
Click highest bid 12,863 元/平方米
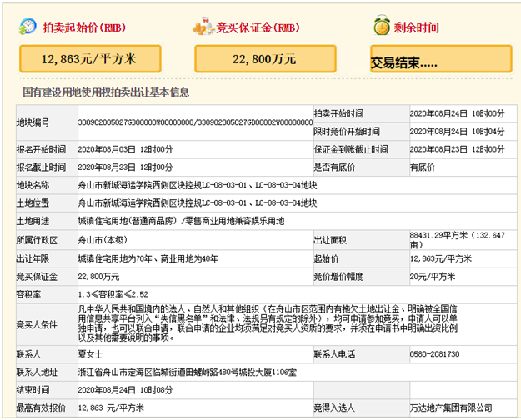(x=111, y=408)
